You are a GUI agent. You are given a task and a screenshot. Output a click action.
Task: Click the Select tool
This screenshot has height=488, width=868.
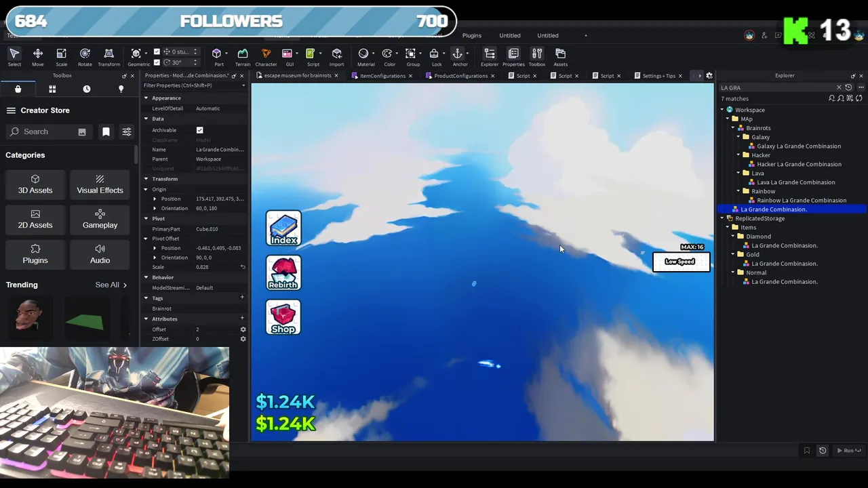pos(14,57)
